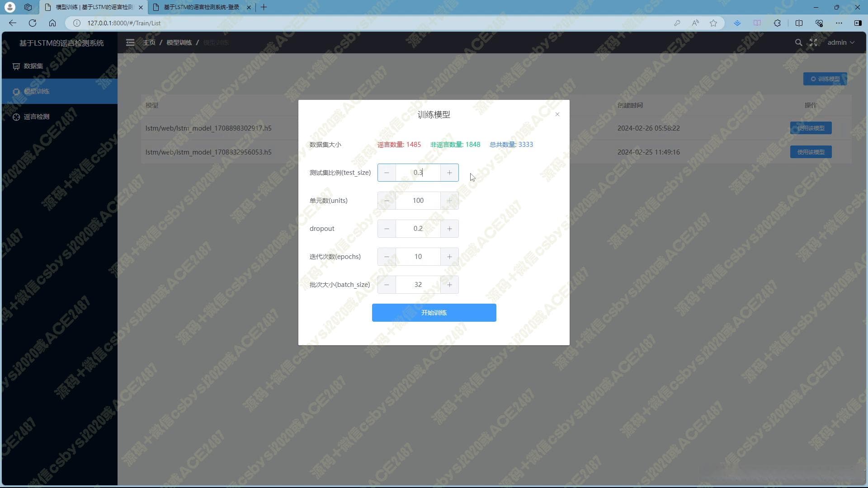This screenshot has width=868, height=488.
Task: Expand the admin user dropdown
Action: [841, 42]
